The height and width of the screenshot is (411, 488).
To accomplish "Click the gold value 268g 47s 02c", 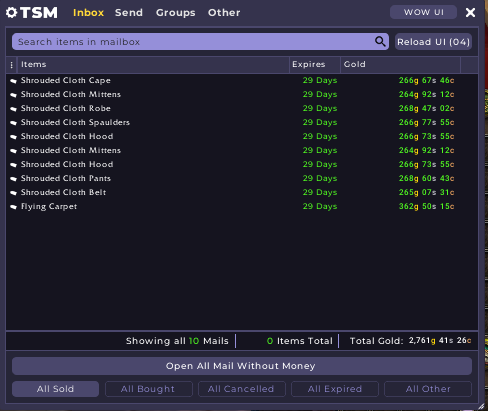I will [x=426, y=109].
